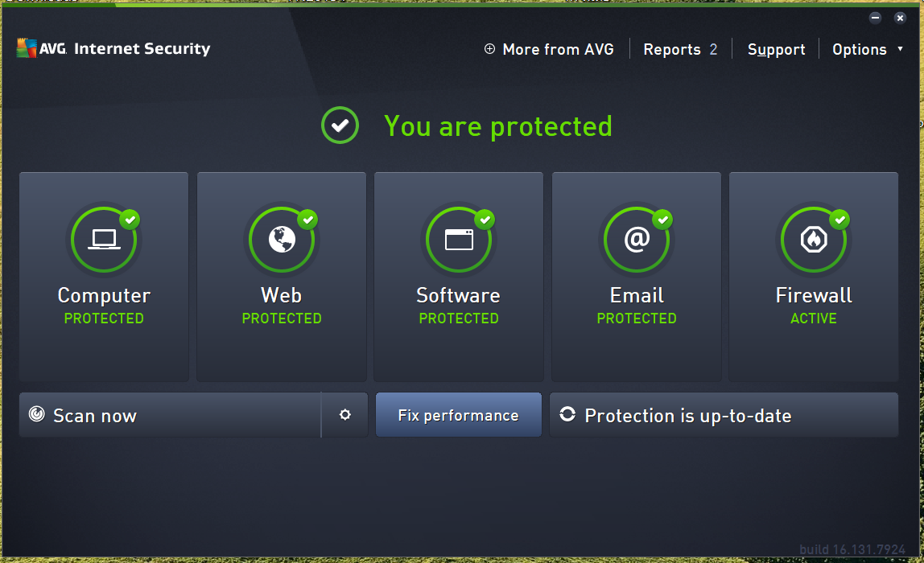
Task: Select the Email protection @ icon
Action: pos(636,239)
